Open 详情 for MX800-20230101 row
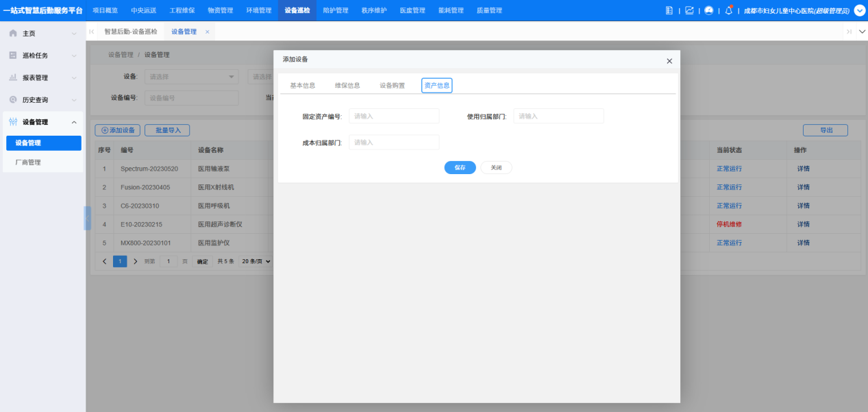868x412 pixels. pos(804,243)
